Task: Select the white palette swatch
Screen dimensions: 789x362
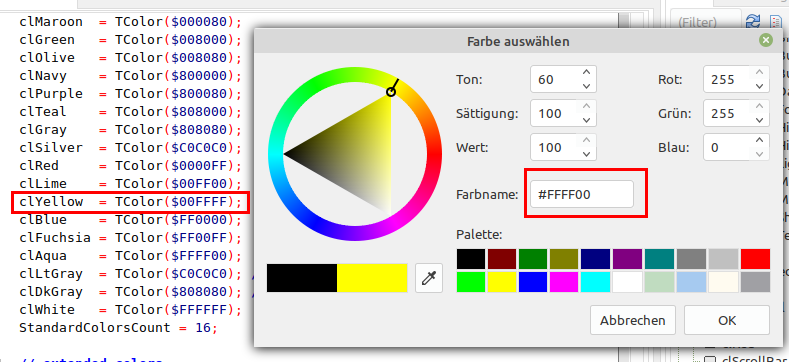Action: point(627,282)
